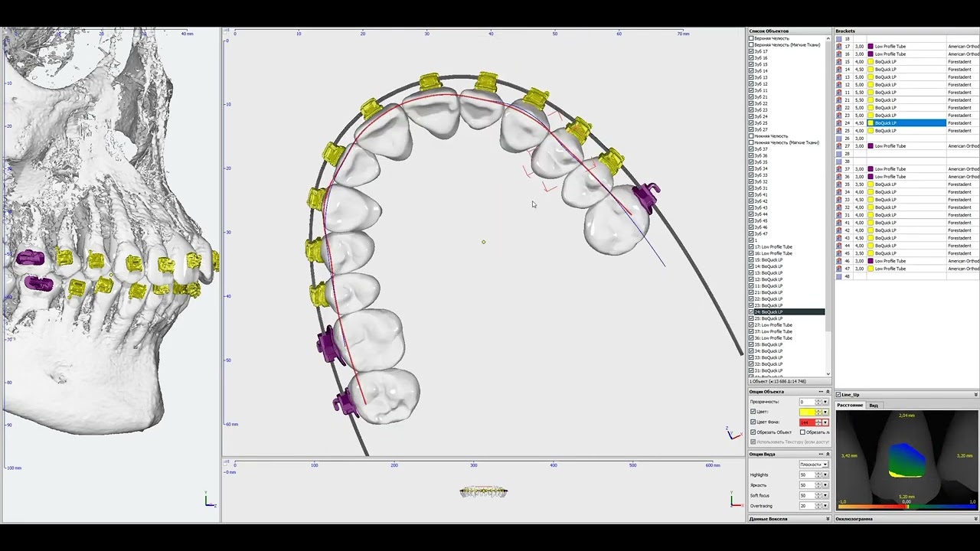Click the bracket icon for tooth 24 row
The image size is (980, 551).
839,123
